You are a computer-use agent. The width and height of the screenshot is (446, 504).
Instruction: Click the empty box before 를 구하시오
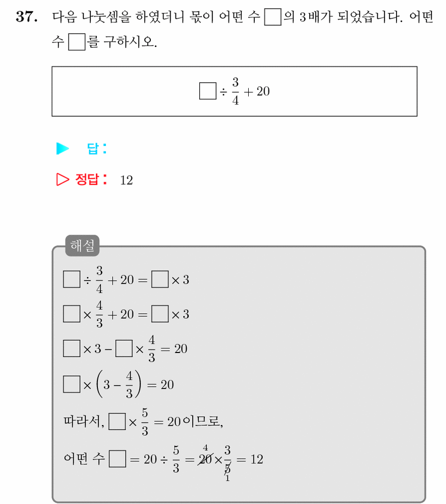[77, 42]
